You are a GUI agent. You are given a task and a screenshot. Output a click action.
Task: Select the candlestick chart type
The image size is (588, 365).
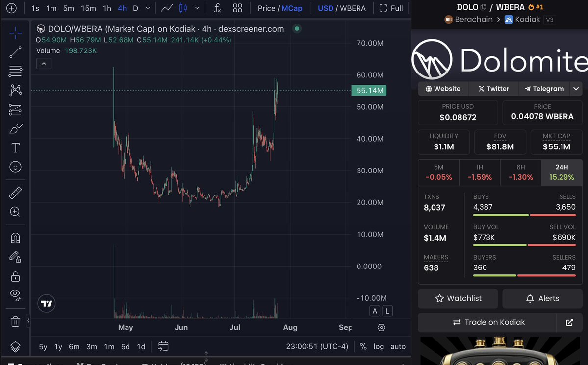[x=183, y=8]
